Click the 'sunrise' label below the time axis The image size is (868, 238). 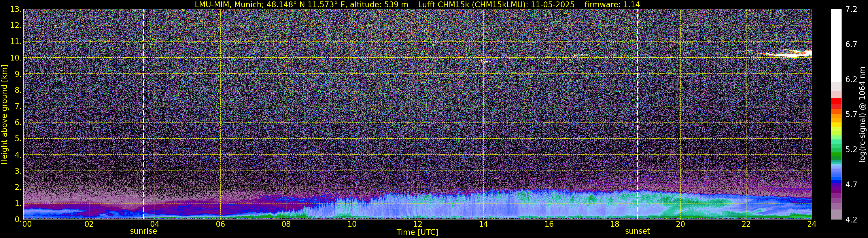[143, 231]
